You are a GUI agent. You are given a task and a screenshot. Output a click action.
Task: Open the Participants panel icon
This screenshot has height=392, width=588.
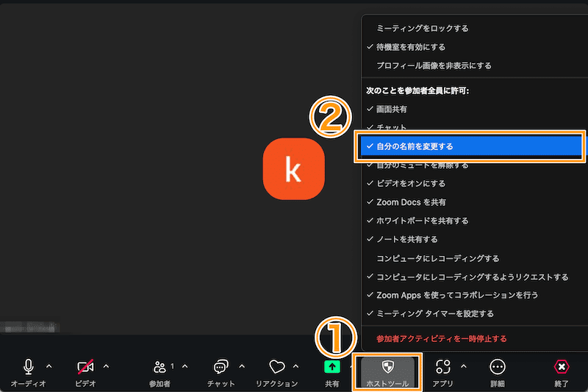(x=160, y=367)
